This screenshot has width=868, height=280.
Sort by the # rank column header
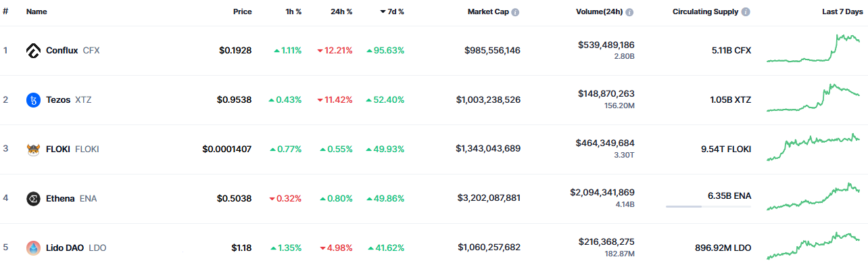click(x=5, y=12)
